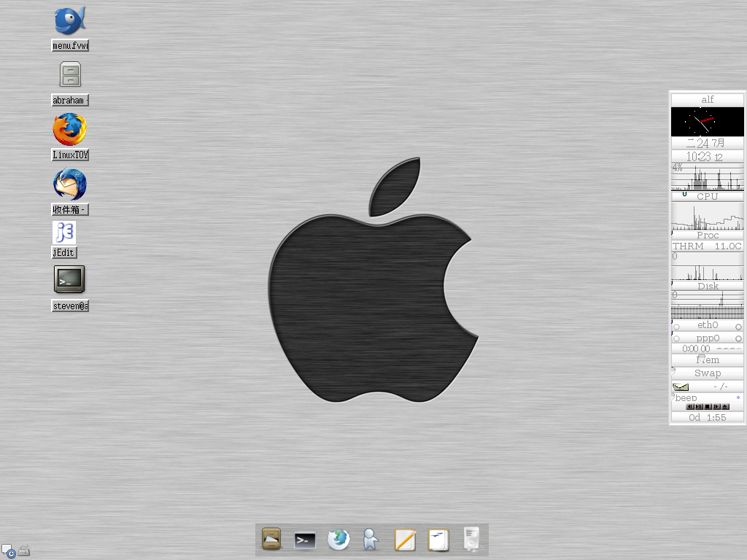Open the globe web browser in the dock
The image size is (747, 560).
[338, 540]
